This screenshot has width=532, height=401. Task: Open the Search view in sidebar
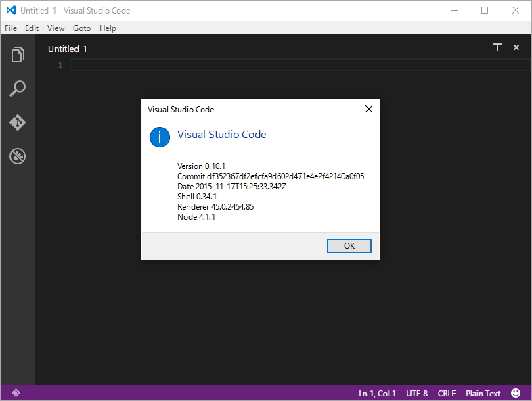pos(18,89)
